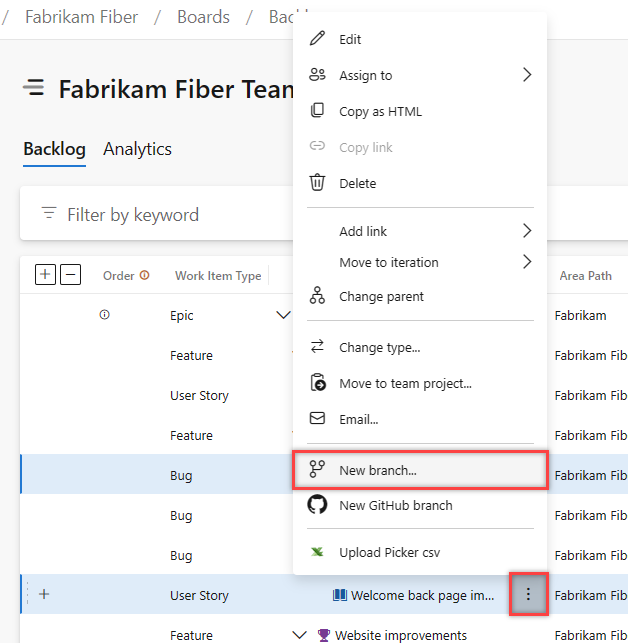Expand the Assign to submenu arrow
This screenshot has height=643, width=628.
pyautogui.click(x=527, y=75)
